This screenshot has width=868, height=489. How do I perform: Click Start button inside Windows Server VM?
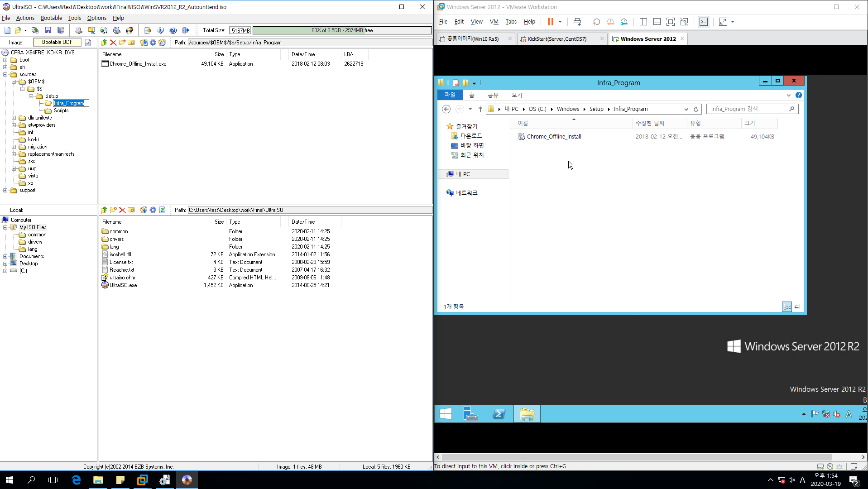pos(446,414)
